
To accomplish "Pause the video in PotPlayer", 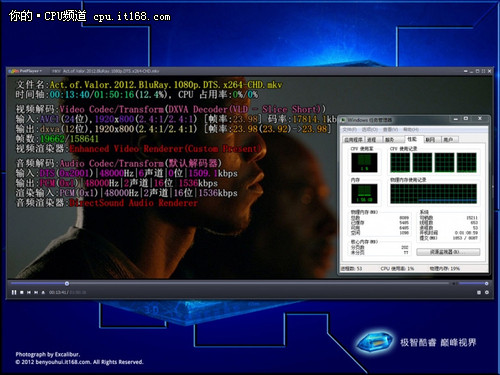I will pos(14,292).
